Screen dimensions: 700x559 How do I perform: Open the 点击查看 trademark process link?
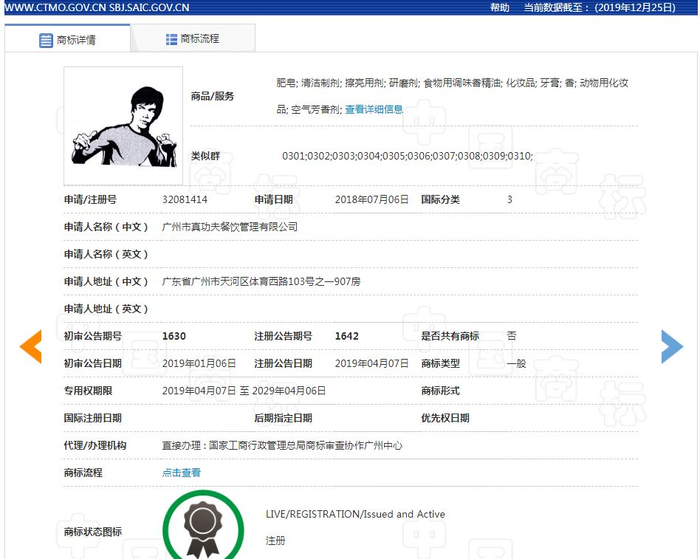(181, 472)
